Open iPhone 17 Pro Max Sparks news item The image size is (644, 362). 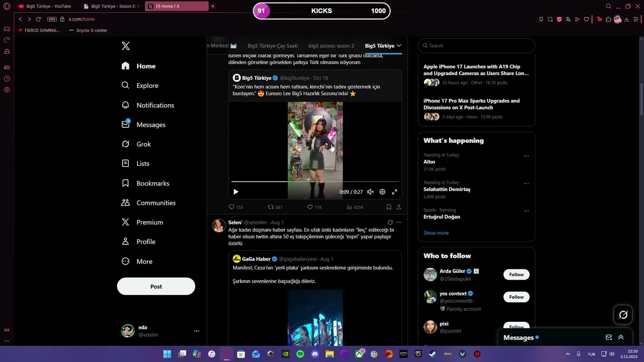[x=476, y=109]
